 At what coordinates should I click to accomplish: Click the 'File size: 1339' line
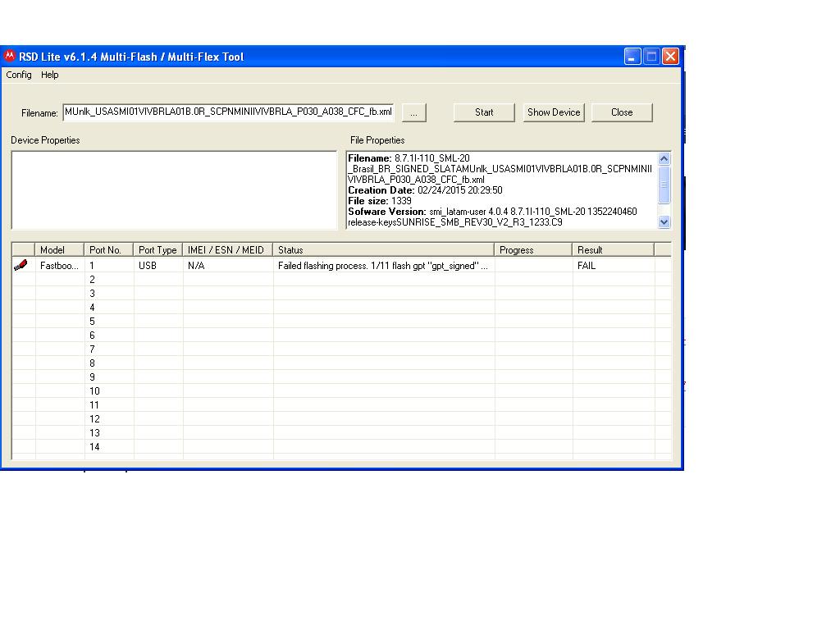tap(380, 201)
